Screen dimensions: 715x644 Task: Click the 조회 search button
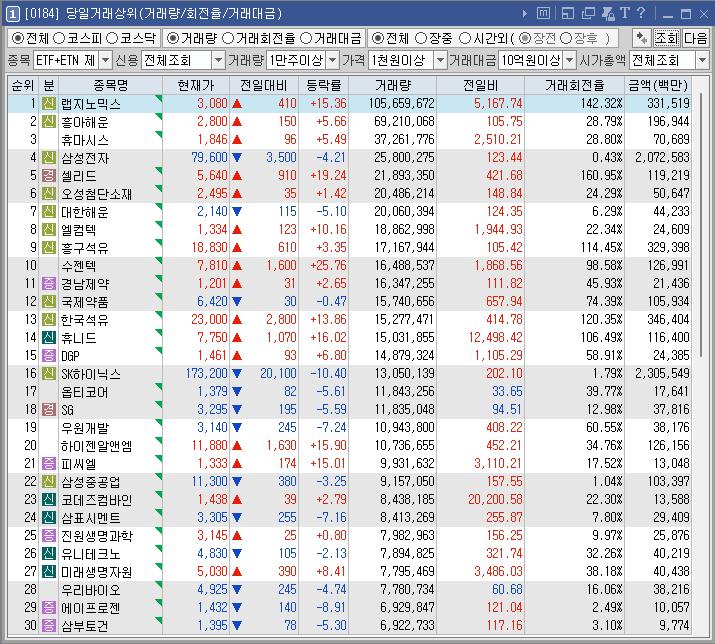click(667, 38)
